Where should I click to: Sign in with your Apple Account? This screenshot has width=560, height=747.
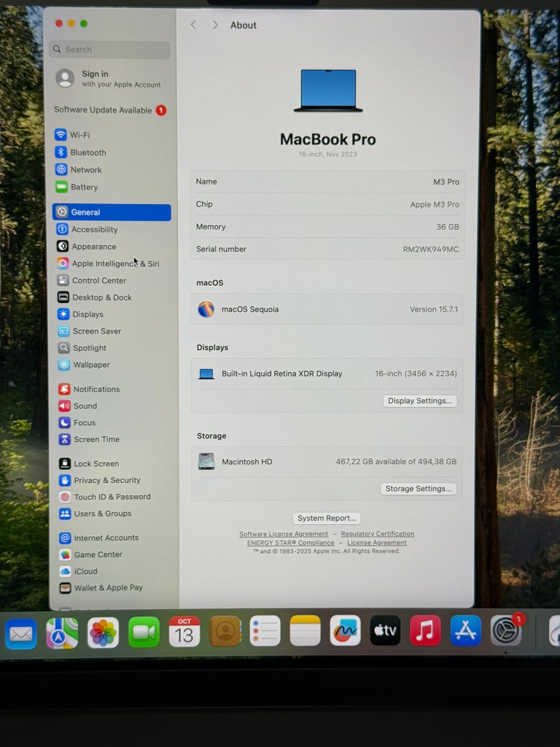(x=108, y=78)
